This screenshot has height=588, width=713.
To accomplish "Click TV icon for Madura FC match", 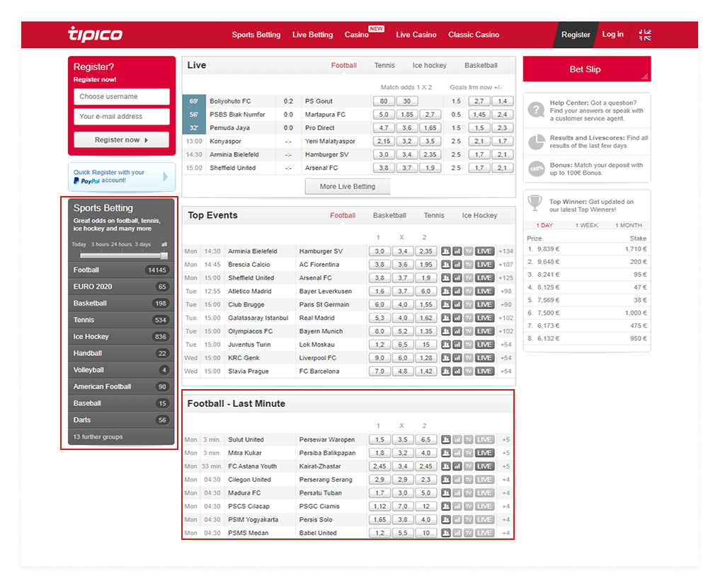I will click(468, 493).
